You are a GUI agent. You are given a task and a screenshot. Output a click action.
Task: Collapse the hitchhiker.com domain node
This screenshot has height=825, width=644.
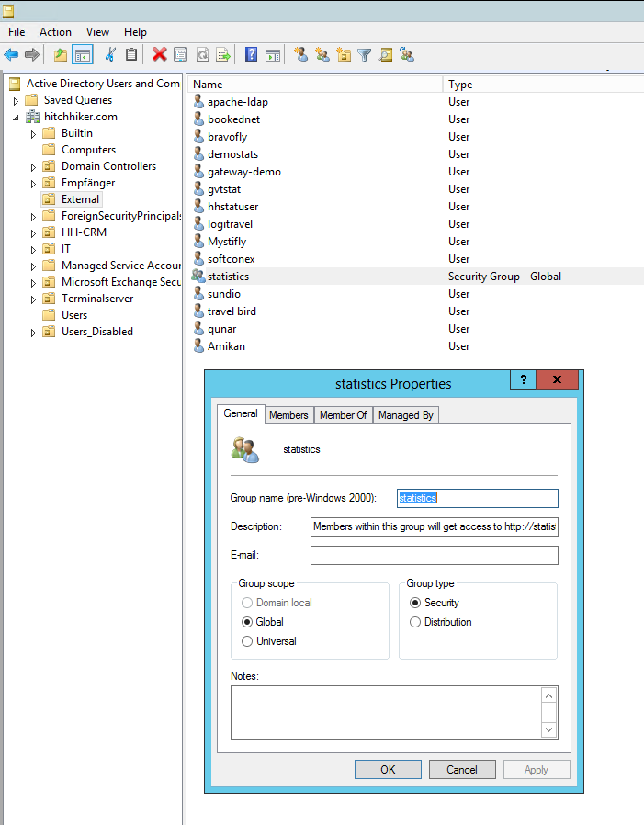click(17, 118)
